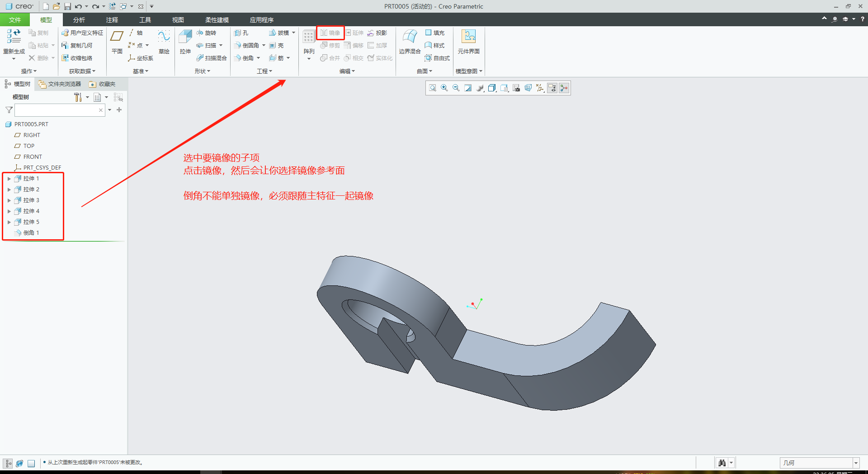Open a file with the folder icon
This screenshot has height=474, width=868.
click(x=57, y=6)
